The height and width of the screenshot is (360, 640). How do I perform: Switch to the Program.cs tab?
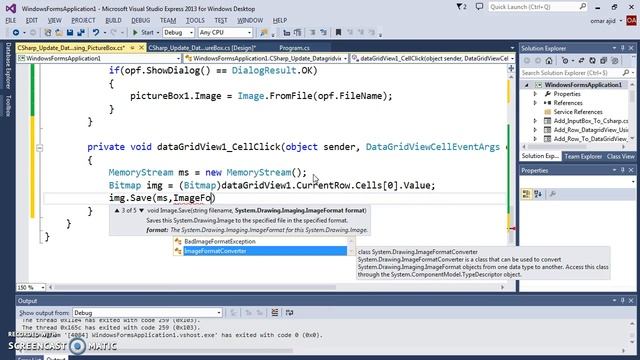coord(294,48)
